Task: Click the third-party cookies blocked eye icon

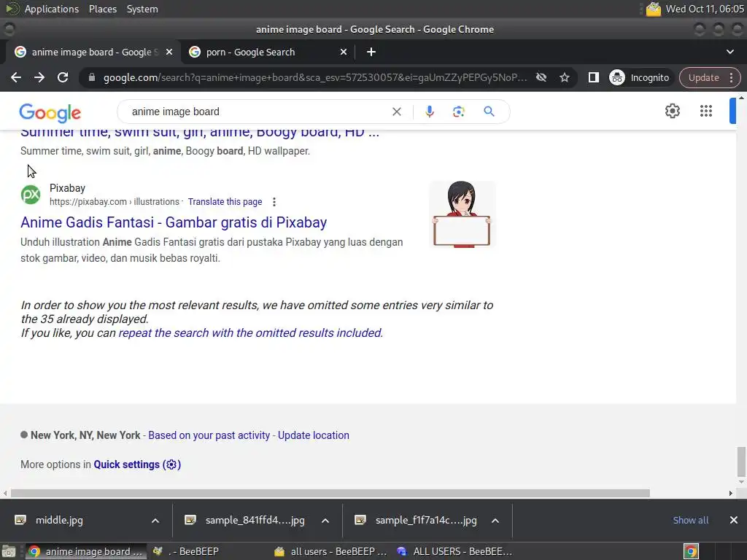Action: coord(541,77)
